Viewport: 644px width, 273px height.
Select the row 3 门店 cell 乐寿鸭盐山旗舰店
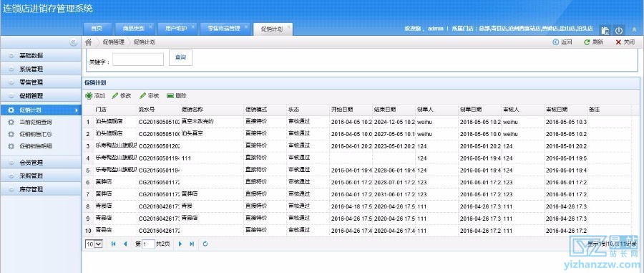[x=115, y=145]
